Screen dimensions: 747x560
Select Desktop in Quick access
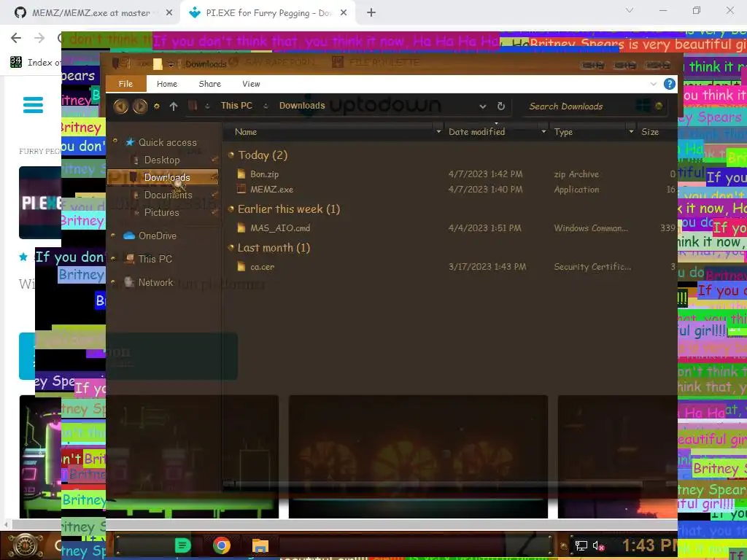pyautogui.click(x=162, y=160)
